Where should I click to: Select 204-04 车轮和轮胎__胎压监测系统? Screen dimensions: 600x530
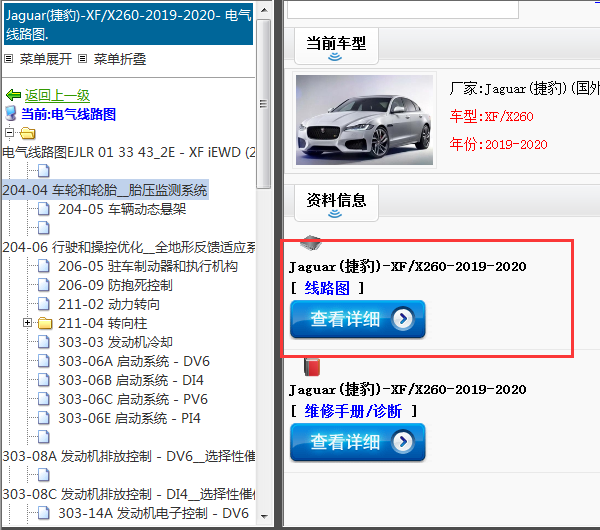[105, 190]
